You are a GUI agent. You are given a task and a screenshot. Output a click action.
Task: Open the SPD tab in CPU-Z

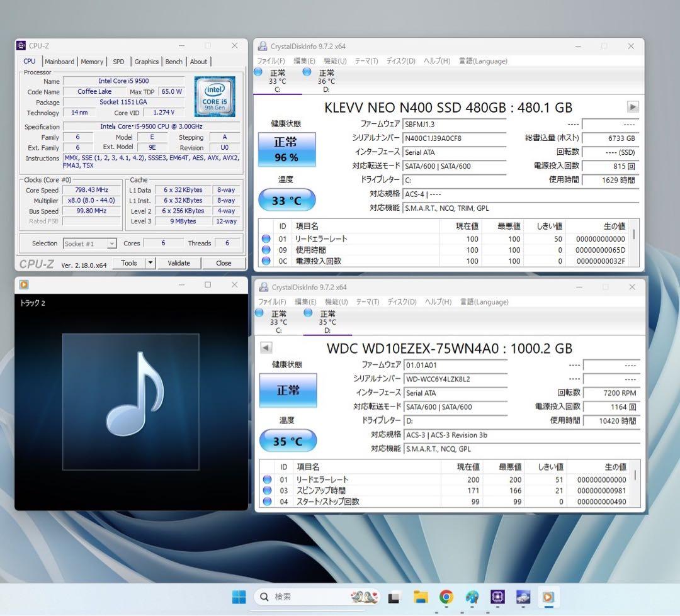coord(118,62)
